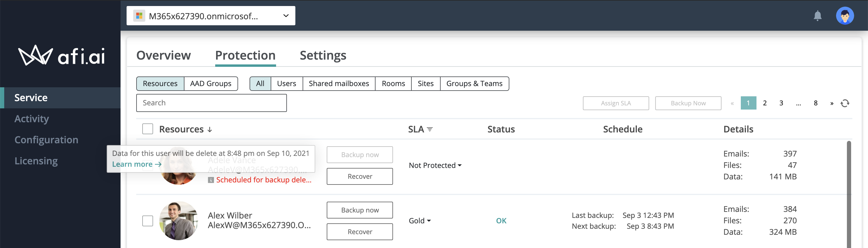Click the Schedule column header
868x248 pixels.
(x=622, y=129)
